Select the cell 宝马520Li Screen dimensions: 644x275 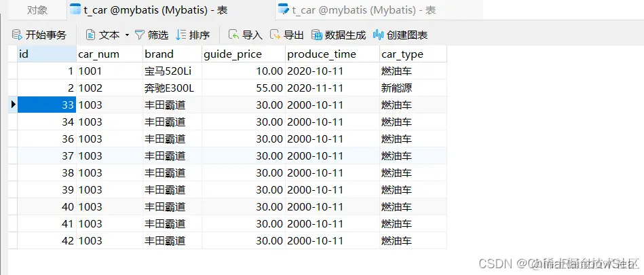pos(172,71)
